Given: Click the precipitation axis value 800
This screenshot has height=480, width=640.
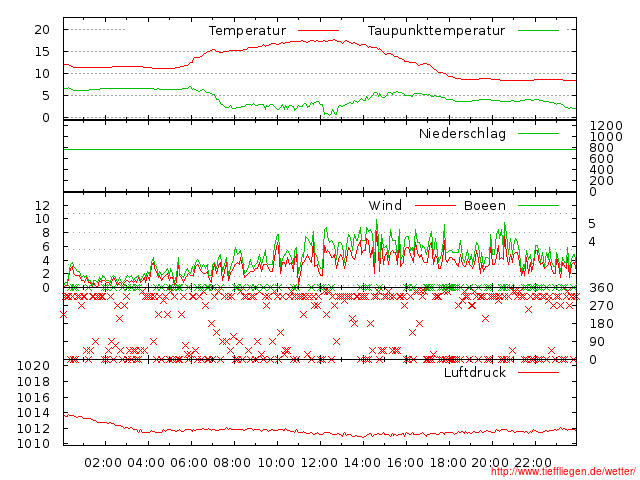Looking at the screenshot, I should coord(602,148).
